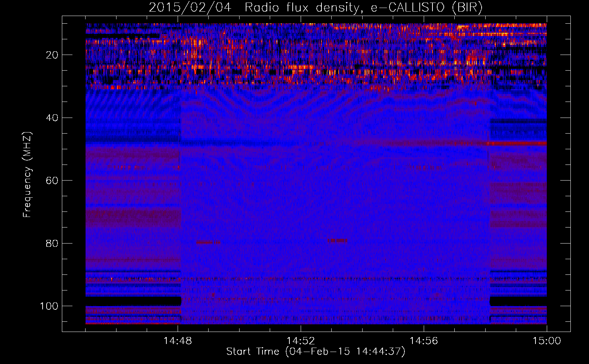Click the 14:56 time tick label

[x=424, y=341]
